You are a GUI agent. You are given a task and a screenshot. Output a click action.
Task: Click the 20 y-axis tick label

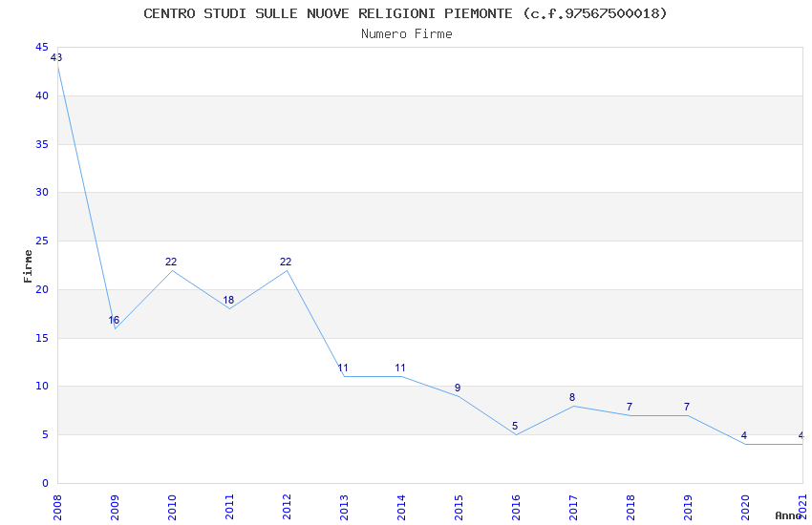point(42,289)
